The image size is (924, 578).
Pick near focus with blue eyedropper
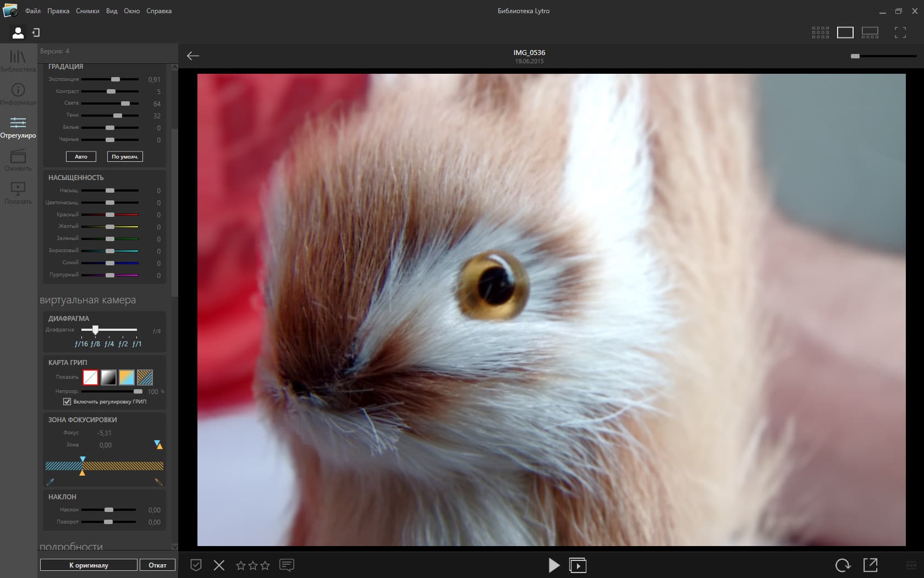coord(51,482)
